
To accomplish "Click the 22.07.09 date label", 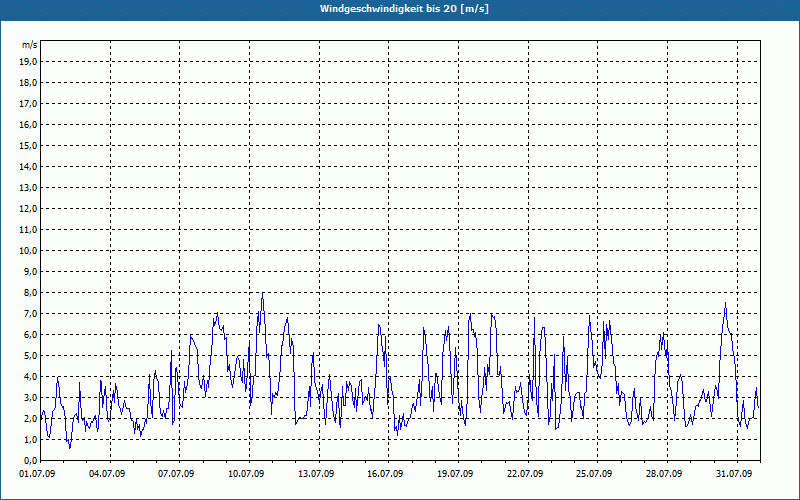I will (525, 474).
